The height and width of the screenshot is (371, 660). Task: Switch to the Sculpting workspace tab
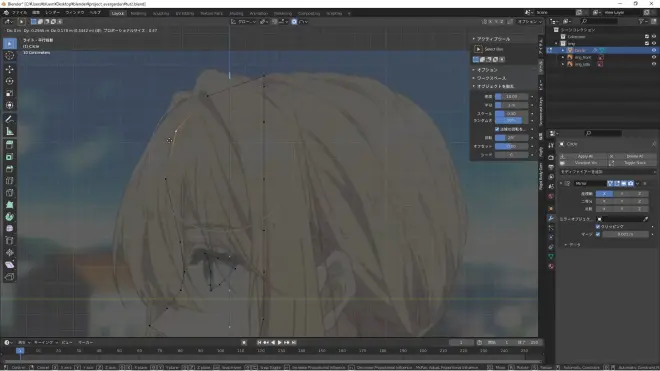pyautogui.click(x=161, y=13)
